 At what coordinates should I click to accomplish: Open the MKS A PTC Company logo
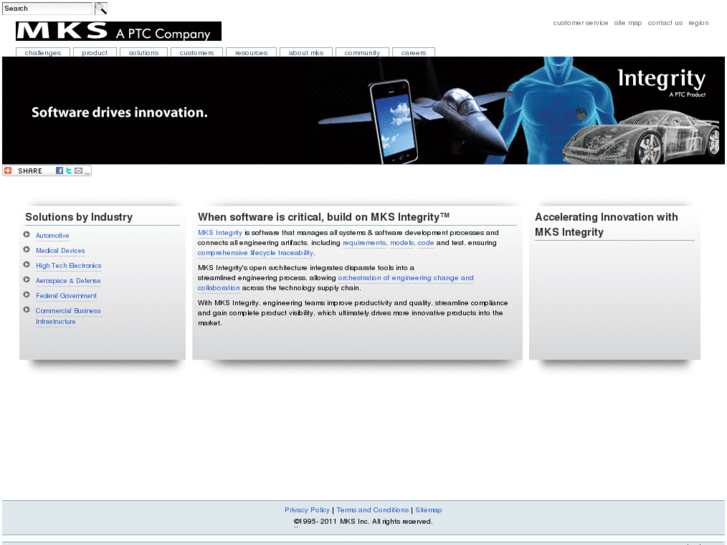click(119, 31)
